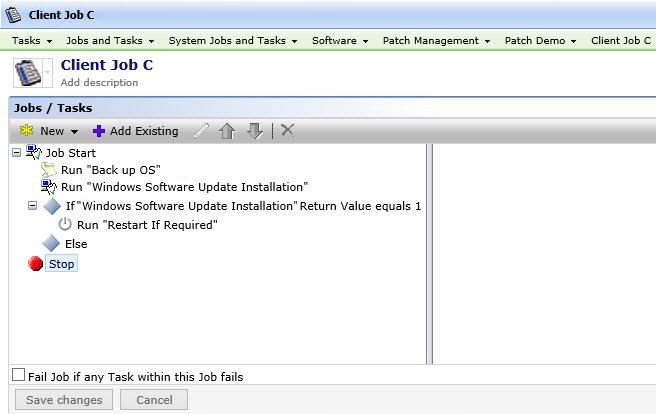Select the Stop row
Viewport: 656px width, 414px height.
tap(62, 264)
